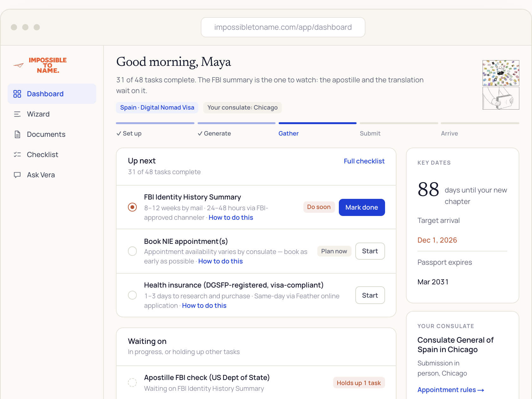Open the Full checklist link
Viewport: 532px width, 399px height.
click(x=364, y=161)
